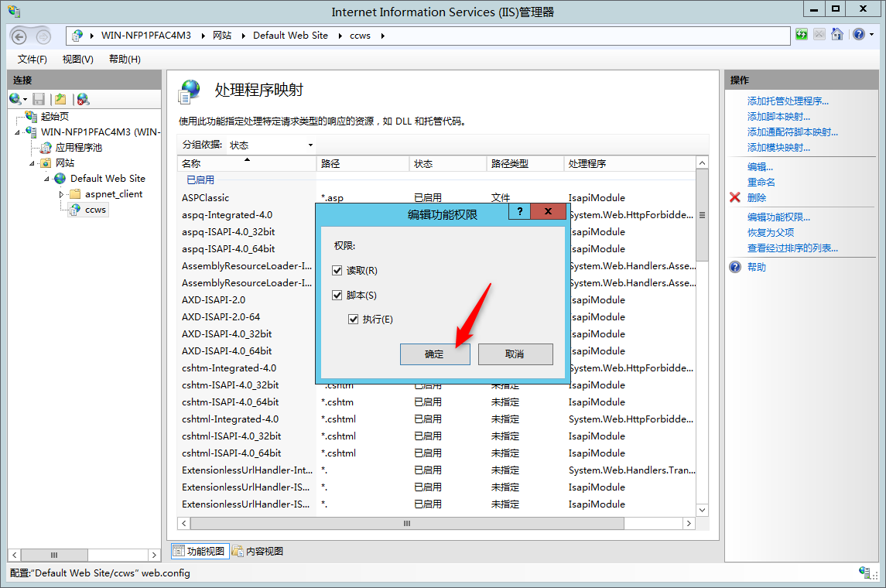Viewport: 886px width, 588px height.
Task: Click Default Web Site in address breadcrumb
Action: pos(290,36)
